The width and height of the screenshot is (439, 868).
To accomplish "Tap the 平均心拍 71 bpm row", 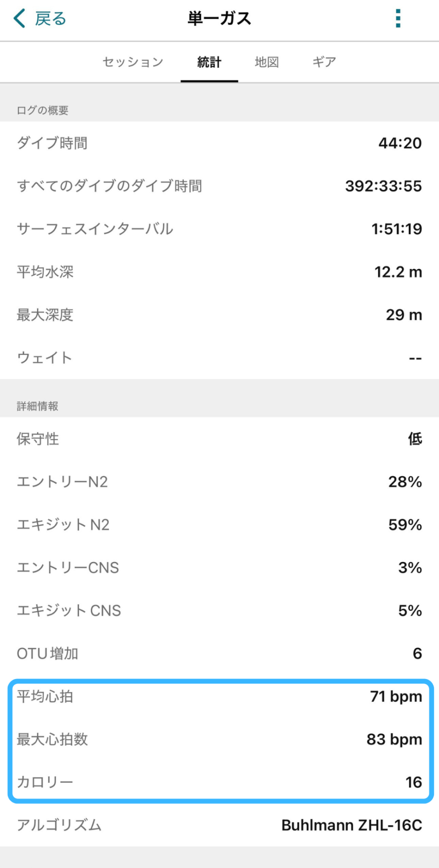I will tap(219, 697).
